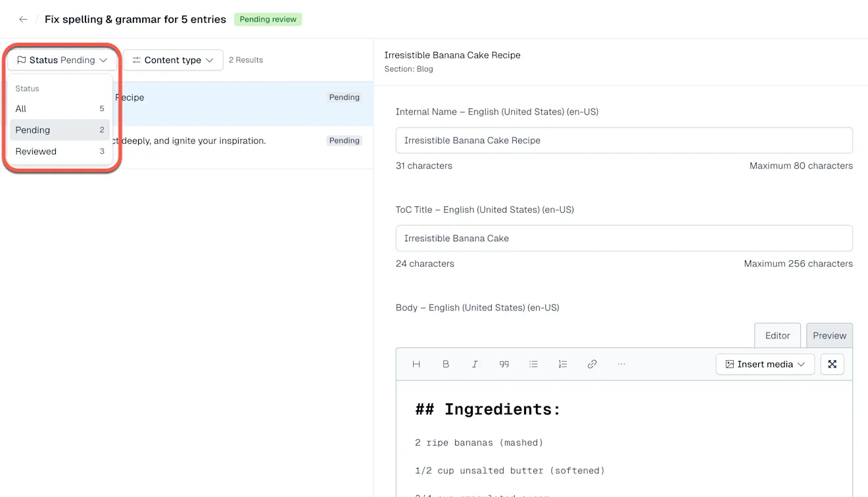Toggle bold formatting in the editor toolbar
868x497 pixels.
click(x=446, y=364)
